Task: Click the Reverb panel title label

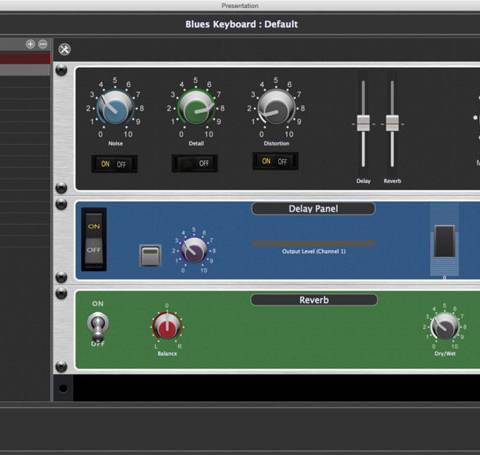Action: [x=314, y=300]
